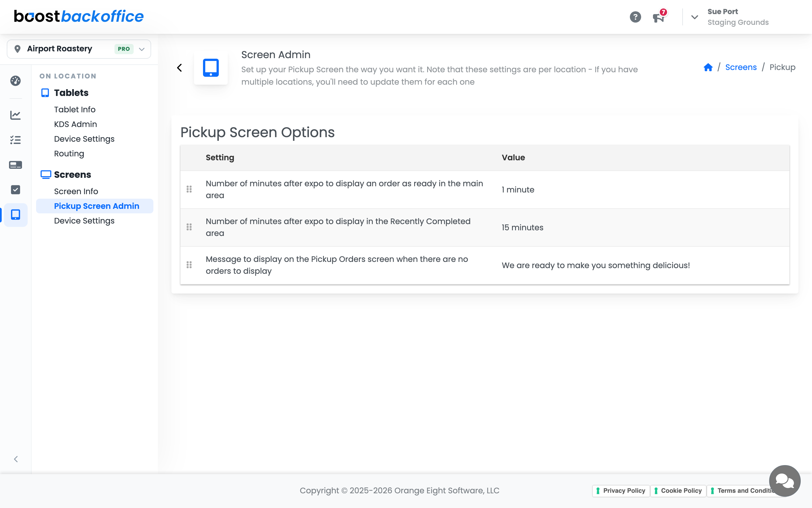812x508 pixels.
Task: Go to home via breadcrumb house icon
Action: [708, 67]
